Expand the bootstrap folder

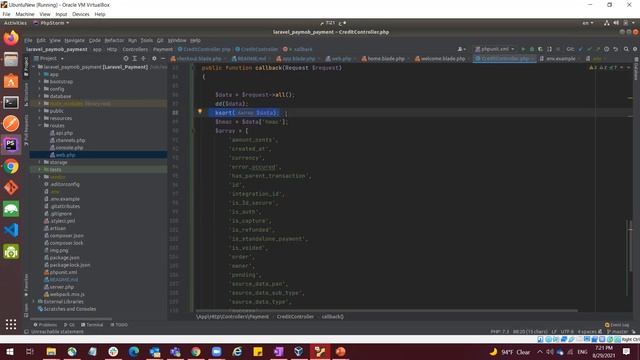click(40, 82)
